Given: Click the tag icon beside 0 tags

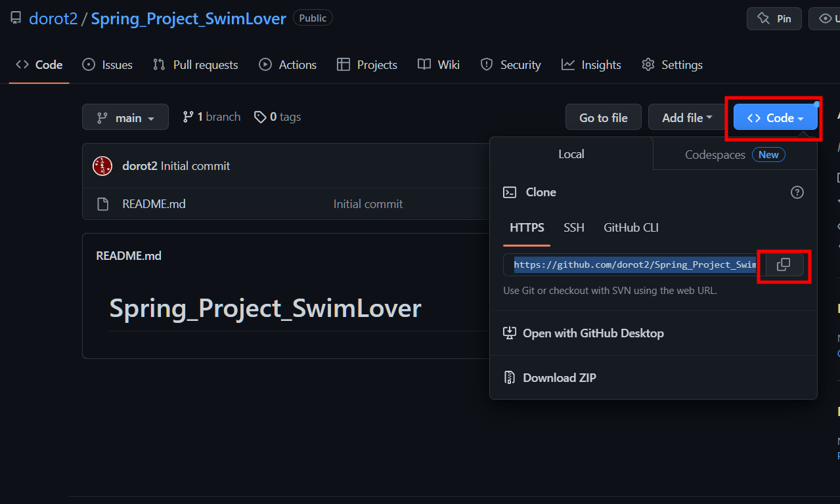Looking at the screenshot, I should tap(260, 116).
